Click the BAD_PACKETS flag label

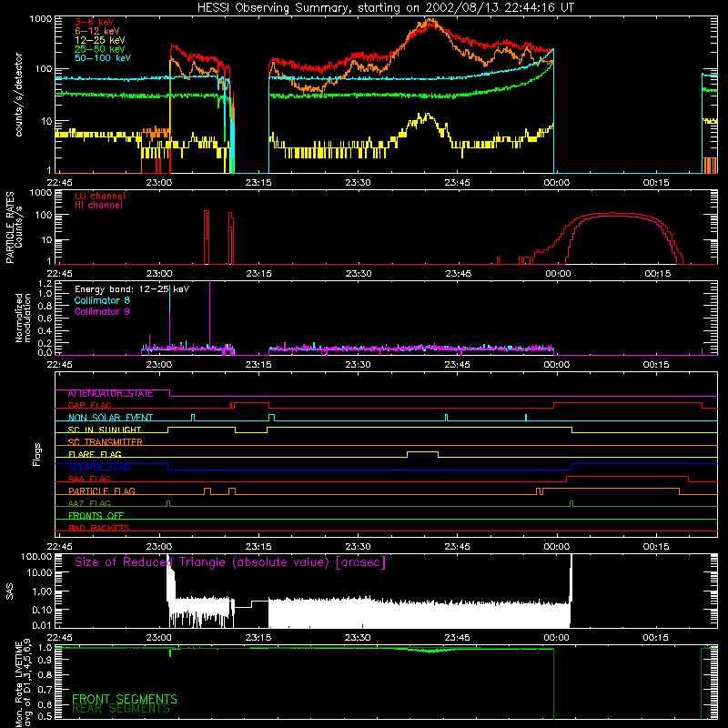coord(99,528)
